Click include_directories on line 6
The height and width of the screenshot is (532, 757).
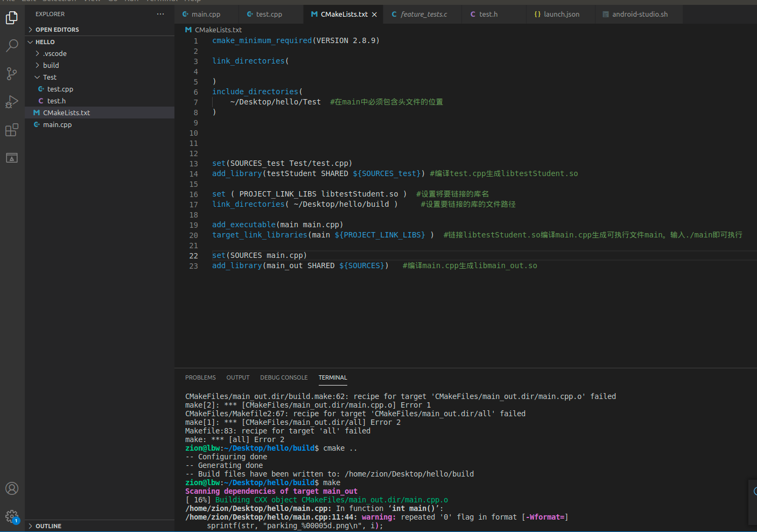point(255,92)
